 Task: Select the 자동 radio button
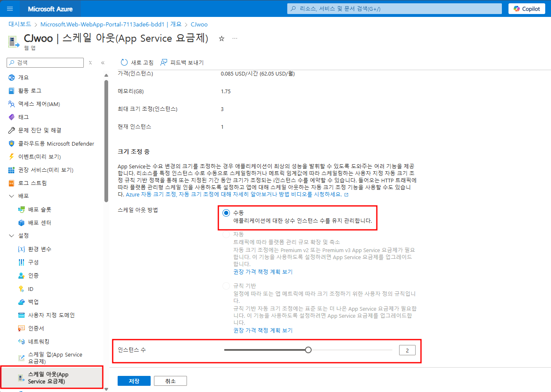click(x=226, y=234)
